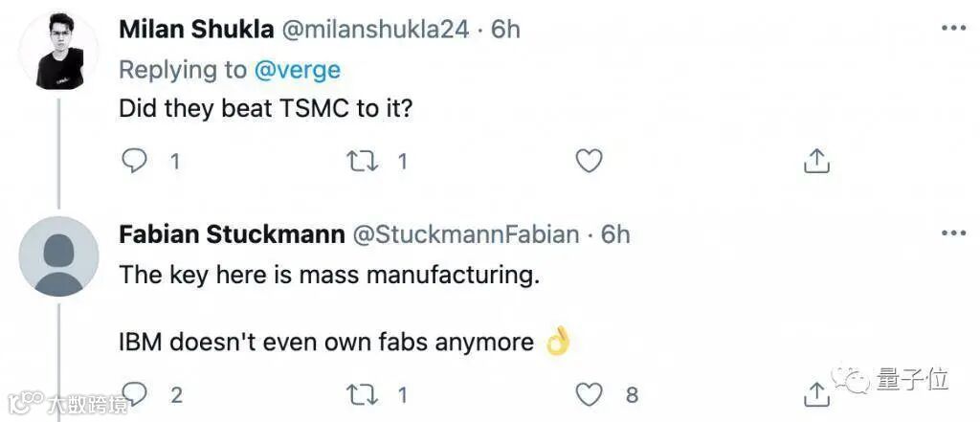This screenshot has height=422, width=980.
Task: Open Milan Shukla display name
Action: point(194,30)
